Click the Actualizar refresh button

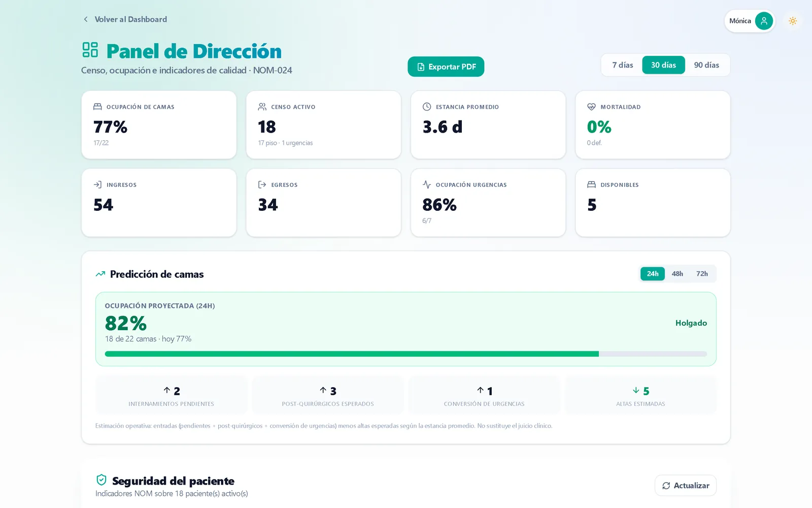point(686,486)
